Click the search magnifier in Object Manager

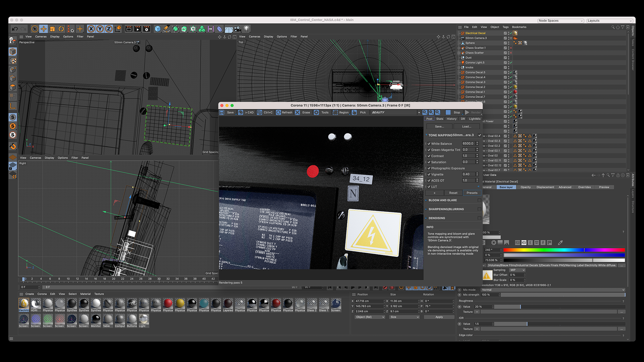[613, 27]
